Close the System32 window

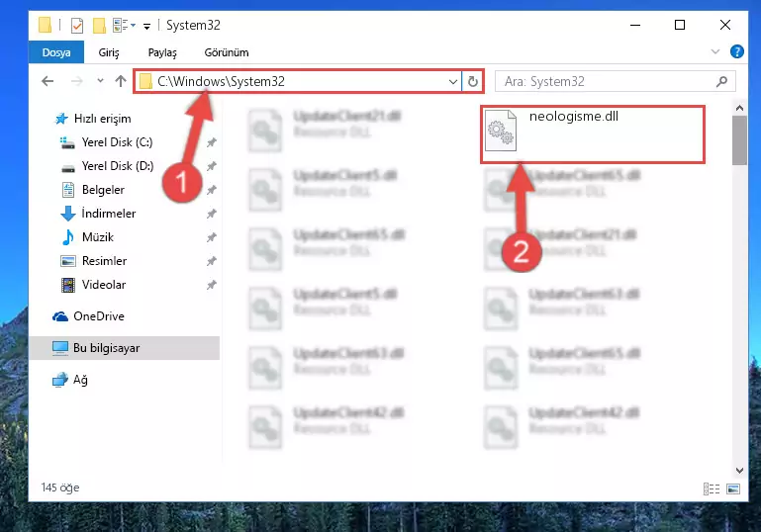tap(725, 25)
